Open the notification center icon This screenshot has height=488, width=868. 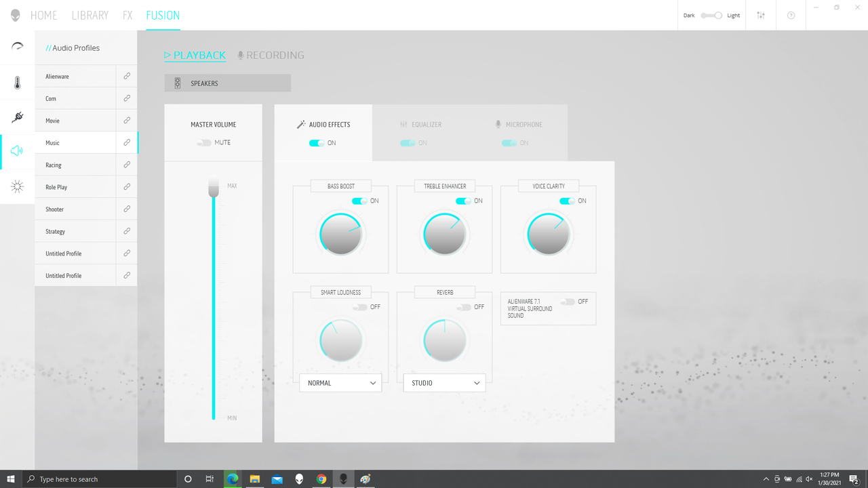point(854,479)
